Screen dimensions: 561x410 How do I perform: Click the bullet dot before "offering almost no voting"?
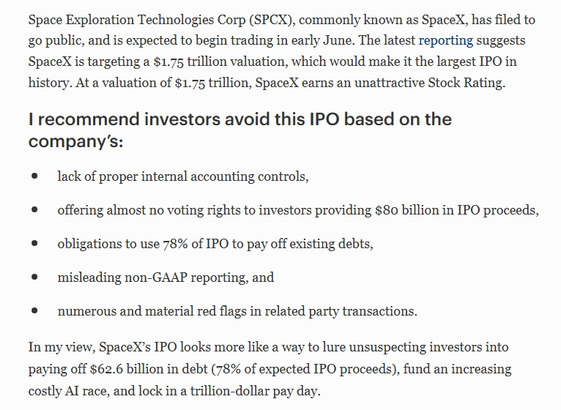tap(35, 209)
